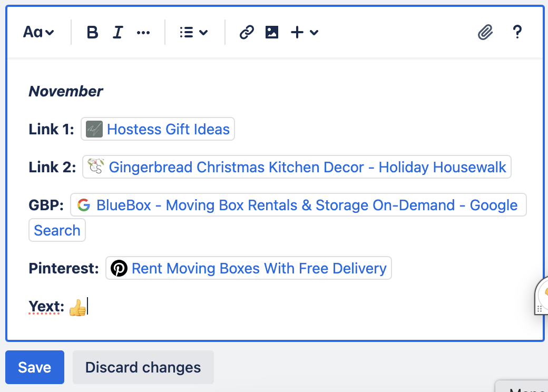Click the Save button

[x=35, y=367]
